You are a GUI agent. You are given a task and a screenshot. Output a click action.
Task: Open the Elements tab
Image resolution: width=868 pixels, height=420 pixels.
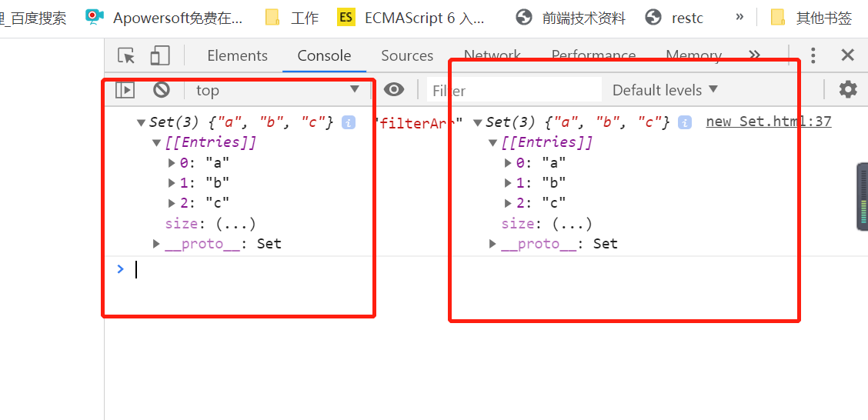click(x=237, y=56)
